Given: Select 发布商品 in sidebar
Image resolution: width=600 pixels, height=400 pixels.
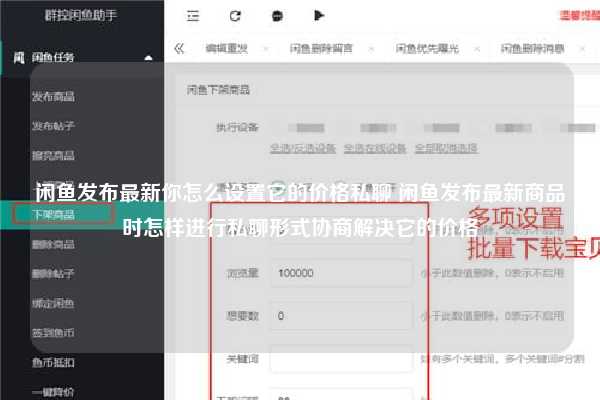Looking at the screenshot, I should click(53, 96).
